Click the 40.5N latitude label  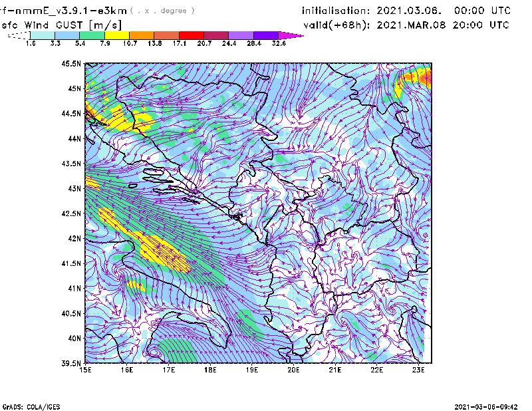[x=71, y=313]
